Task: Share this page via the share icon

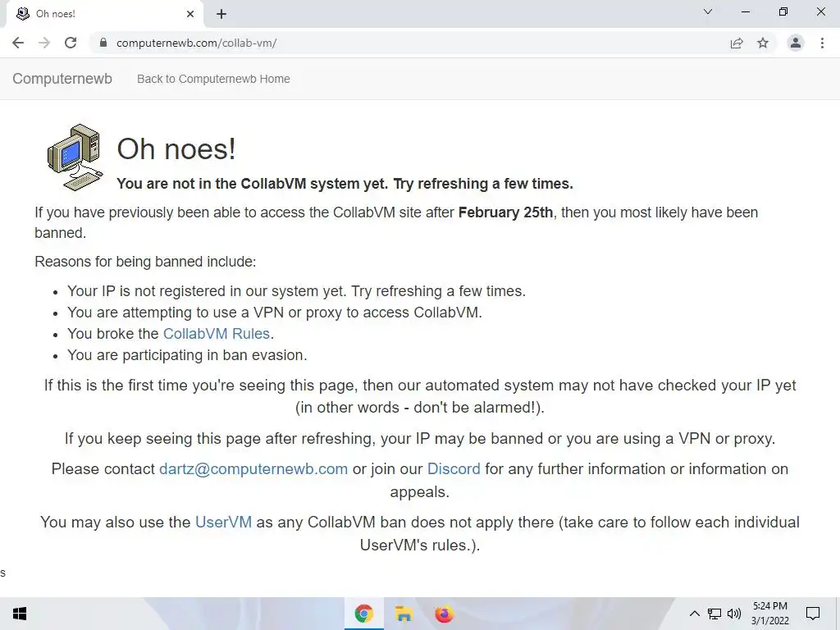Action: point(737,43)
